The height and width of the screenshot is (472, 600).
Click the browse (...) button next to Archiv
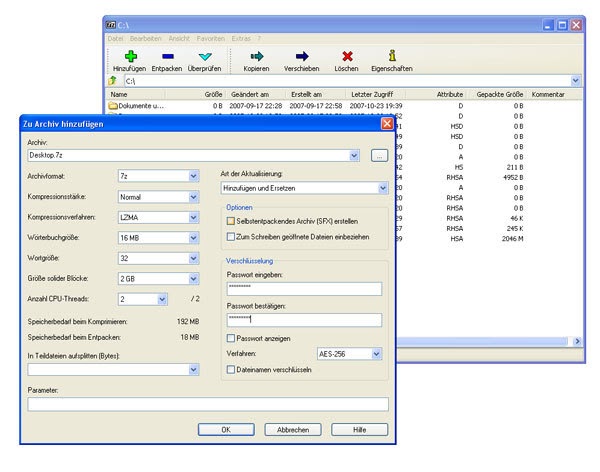[x=379, y=155]
